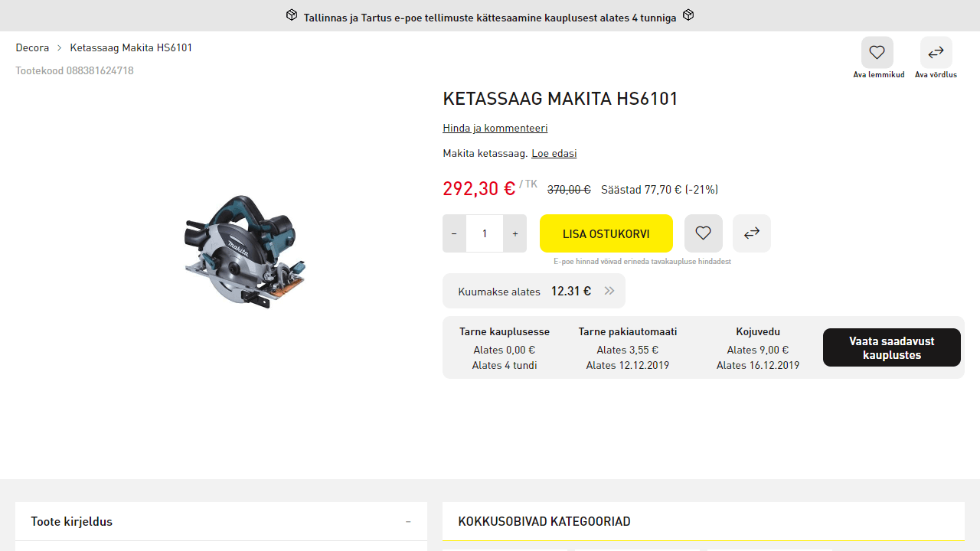Image resolution: width=980 pixels, height=551 pixels.
Task: Select Tarne pakiautomaati delivery option
Action: click(628, 348)
